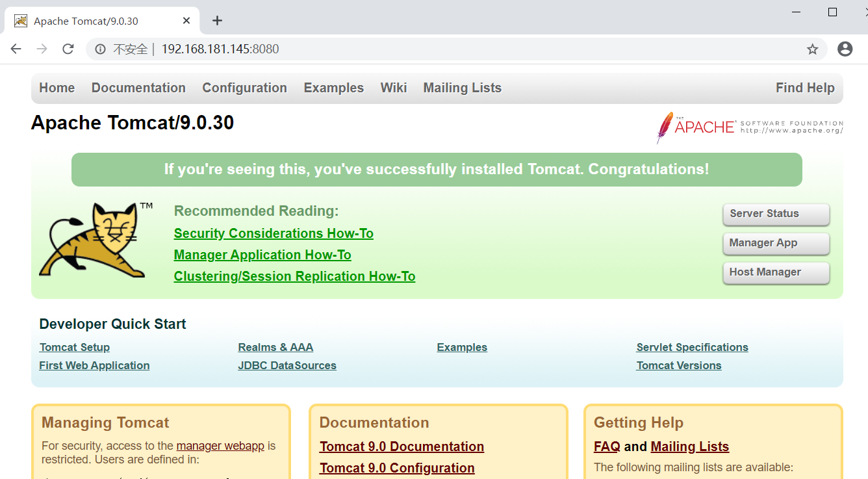Open the Examples navigation item
Image resolution: width=868 pixels, height=479 pixels.
point(334,88)
